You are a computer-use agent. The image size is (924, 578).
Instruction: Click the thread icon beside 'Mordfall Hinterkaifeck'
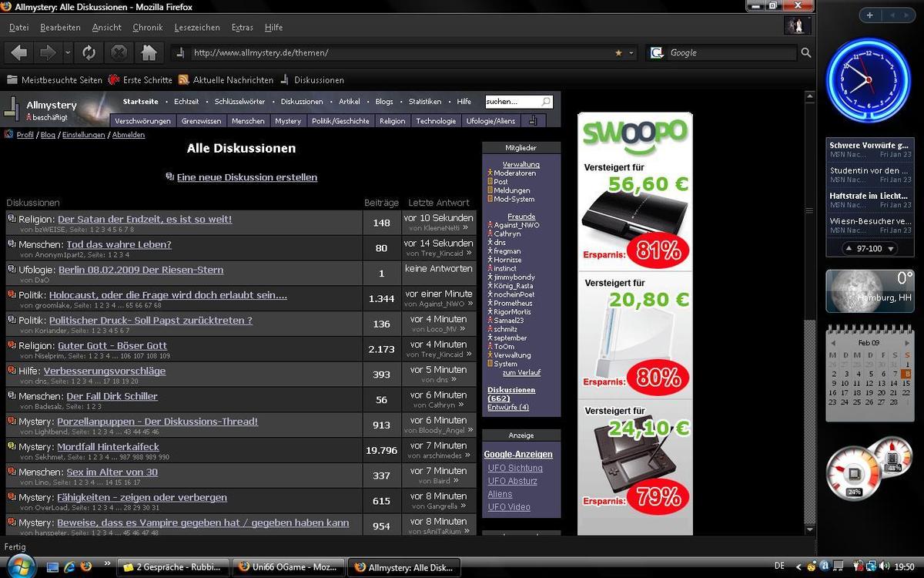tap(12, 446)
